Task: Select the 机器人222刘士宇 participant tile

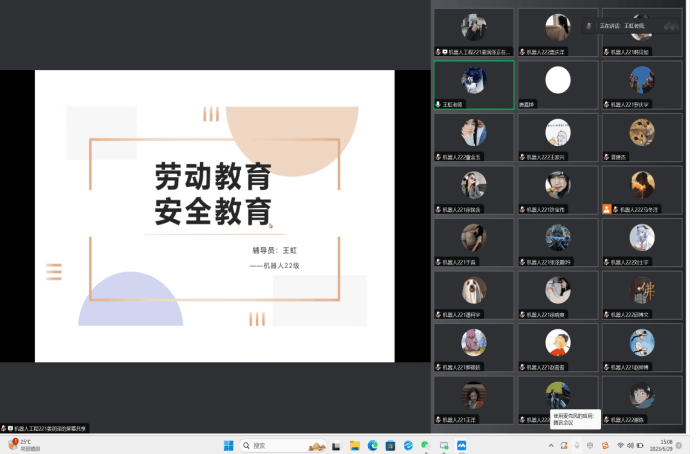Action: click(641, 242)
